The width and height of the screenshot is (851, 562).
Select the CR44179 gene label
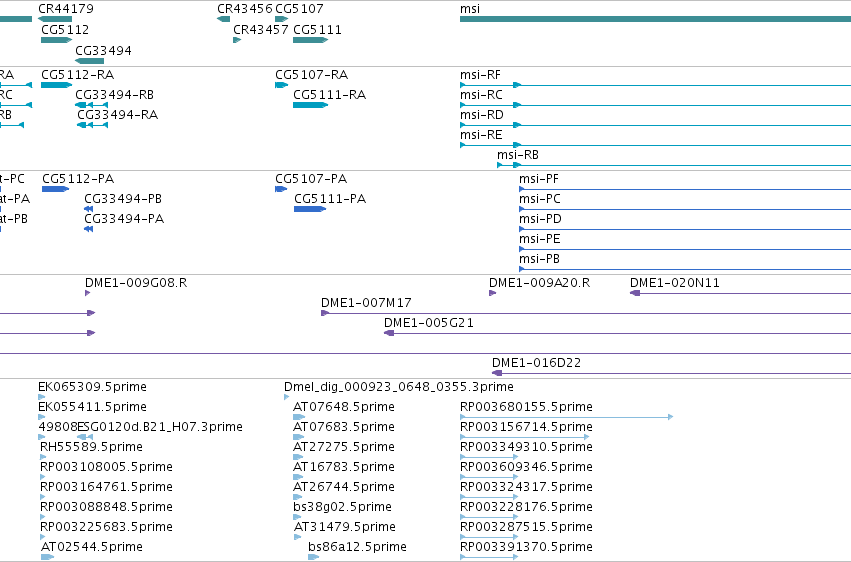coord(66,9)
